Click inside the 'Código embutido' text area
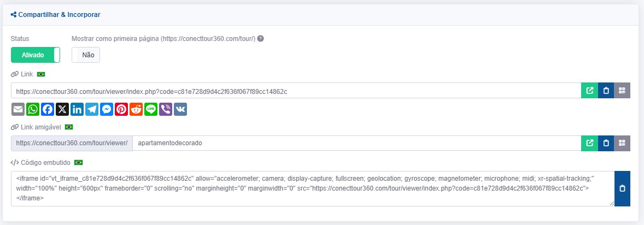This screenshot has height=225, width=644. [312, 188]
